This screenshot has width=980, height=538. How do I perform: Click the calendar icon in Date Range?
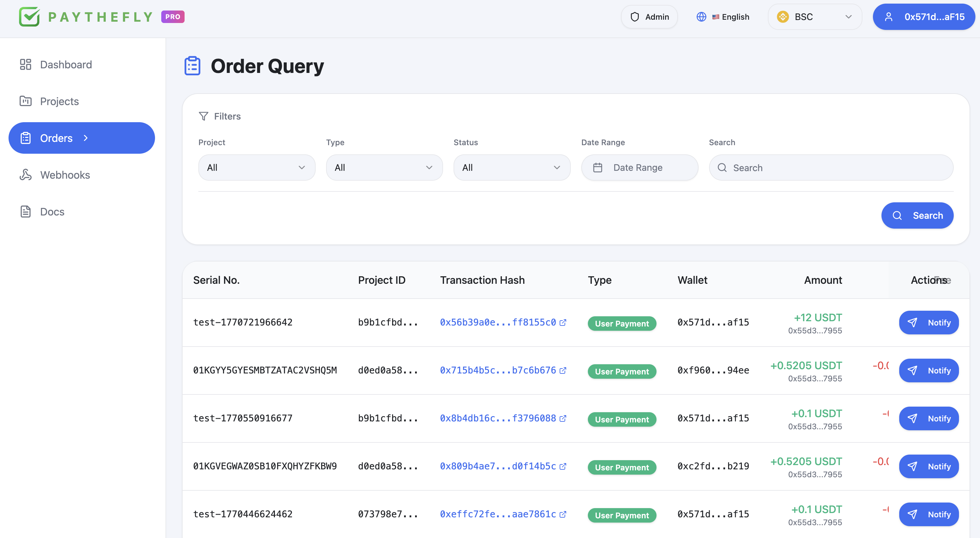coord(598,168)
